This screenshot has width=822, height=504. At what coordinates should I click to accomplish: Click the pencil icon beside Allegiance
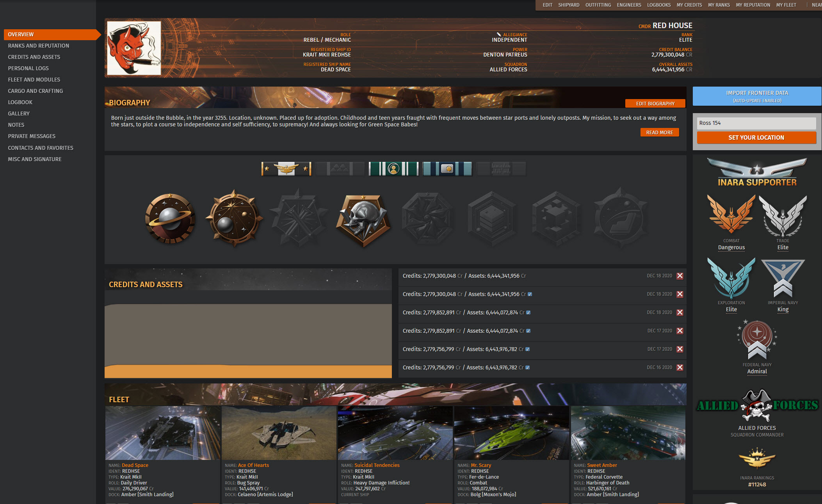(x=499, y=34)
